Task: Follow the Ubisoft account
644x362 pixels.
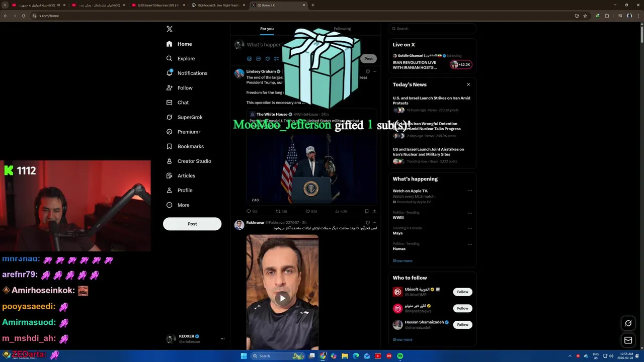Action: [x=462, y=292]
